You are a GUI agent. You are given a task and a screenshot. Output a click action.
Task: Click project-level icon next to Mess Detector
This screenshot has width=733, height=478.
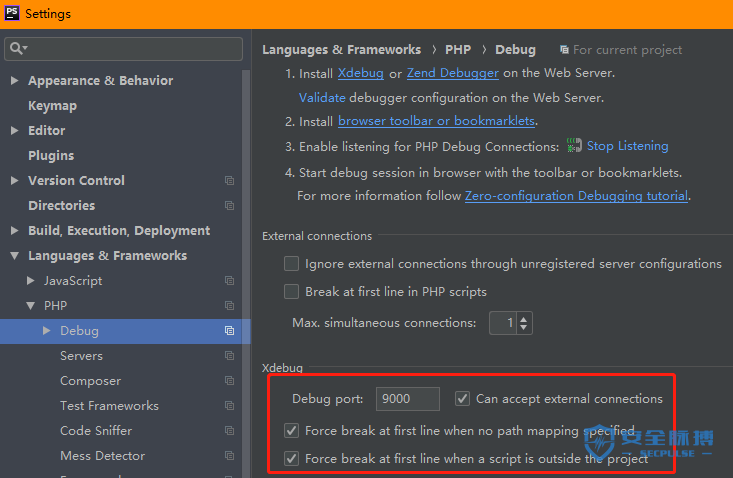click(x=229, y=456)
